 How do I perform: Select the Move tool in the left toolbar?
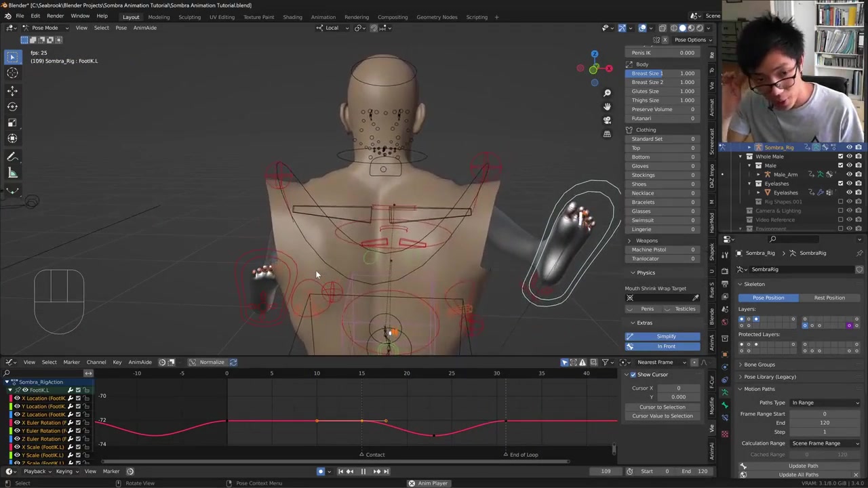pos(12,90)
